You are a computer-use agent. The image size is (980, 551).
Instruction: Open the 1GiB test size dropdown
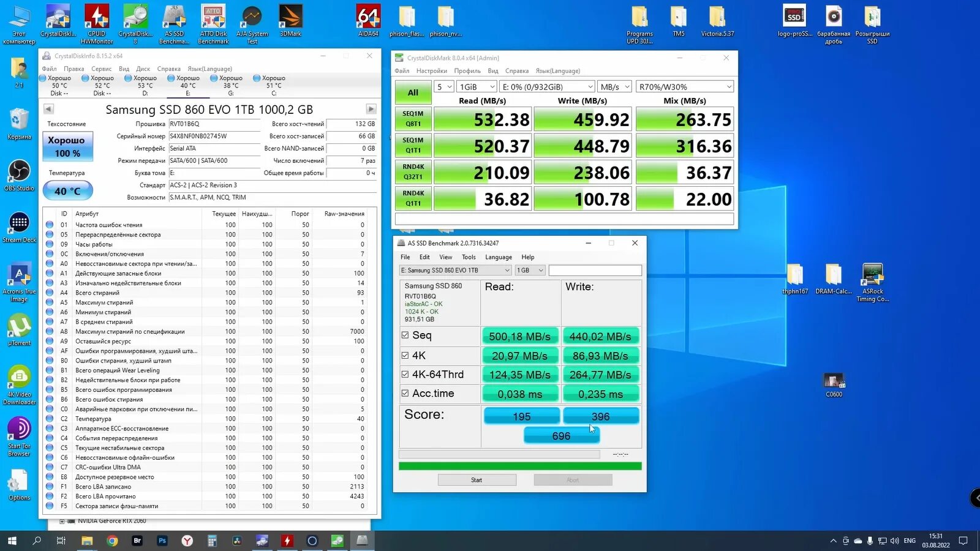477,87
